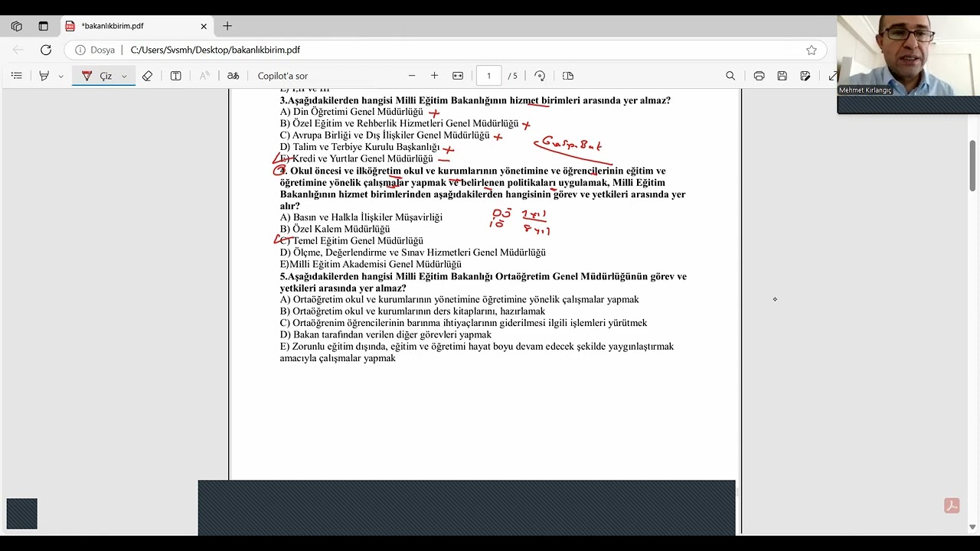Zoom out with the minus button
This screenshot has width=980, height=551.
click(x=412, y=76)
